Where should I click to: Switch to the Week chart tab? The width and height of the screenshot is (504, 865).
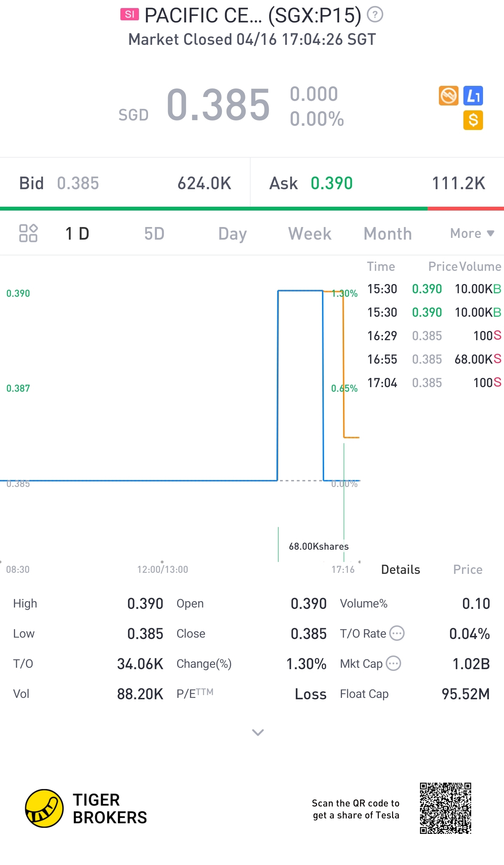310,234
